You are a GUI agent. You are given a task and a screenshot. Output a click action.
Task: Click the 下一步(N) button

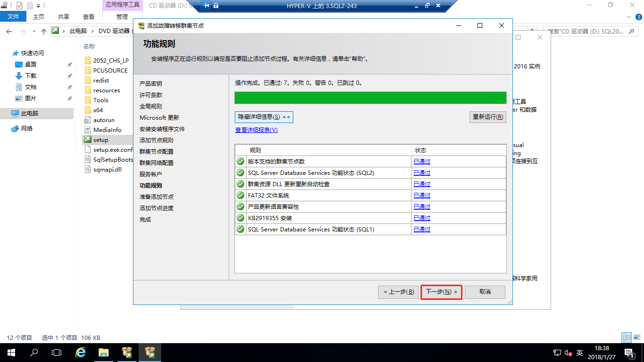coord(441,292)
